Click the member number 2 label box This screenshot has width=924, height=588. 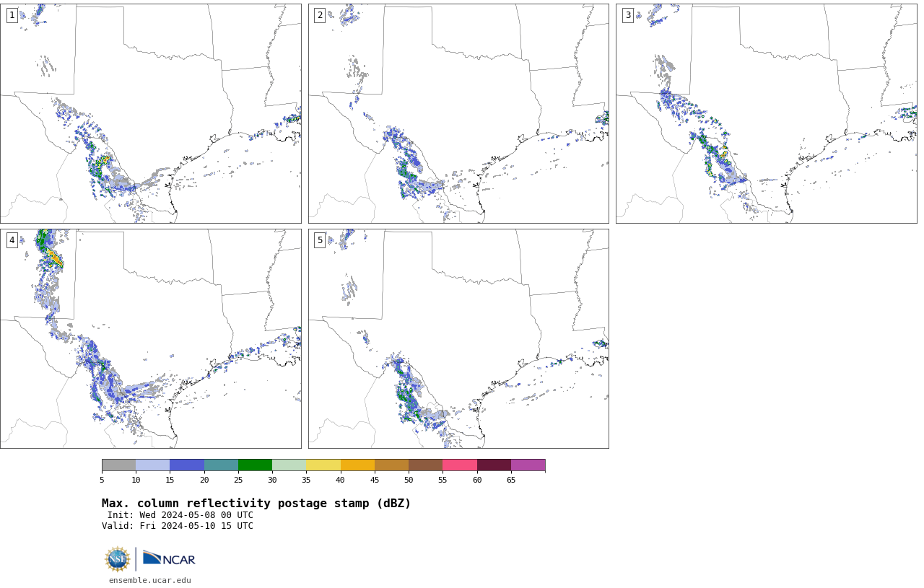[x=320, y=15]
